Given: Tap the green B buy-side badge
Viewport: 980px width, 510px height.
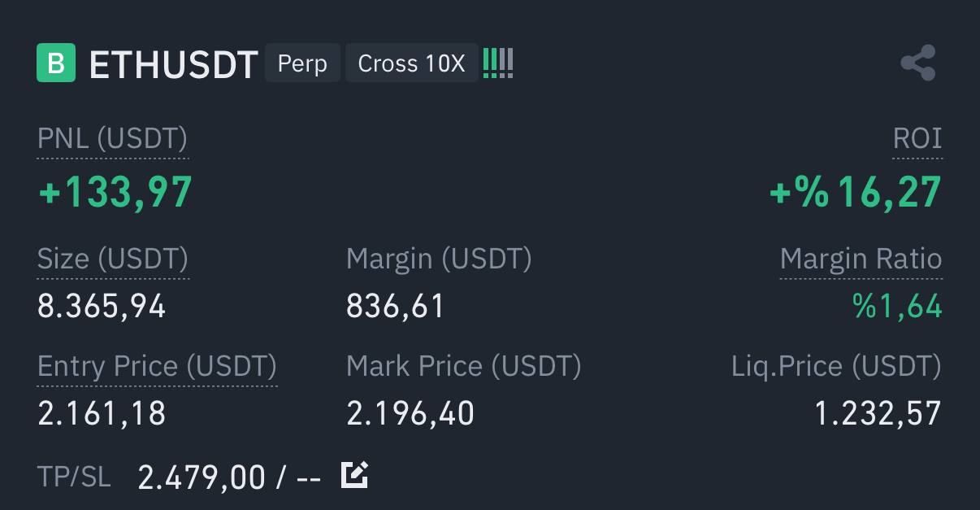Looking at the screenshot, I should (x=56, y=63).
